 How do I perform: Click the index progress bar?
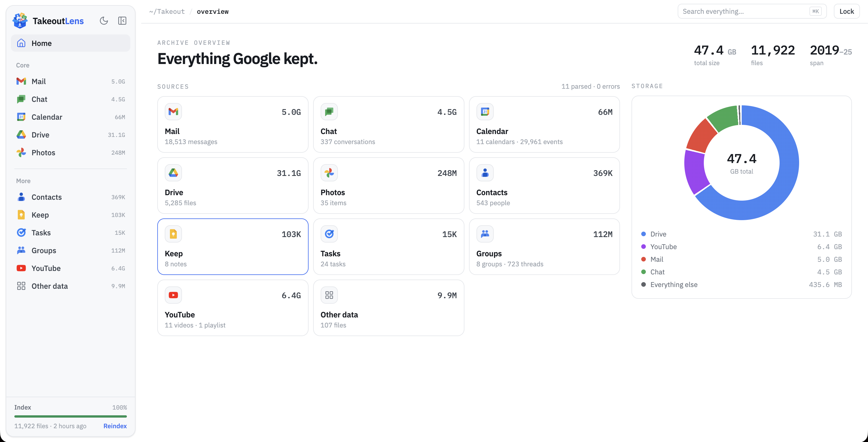(x=70, y=416)
